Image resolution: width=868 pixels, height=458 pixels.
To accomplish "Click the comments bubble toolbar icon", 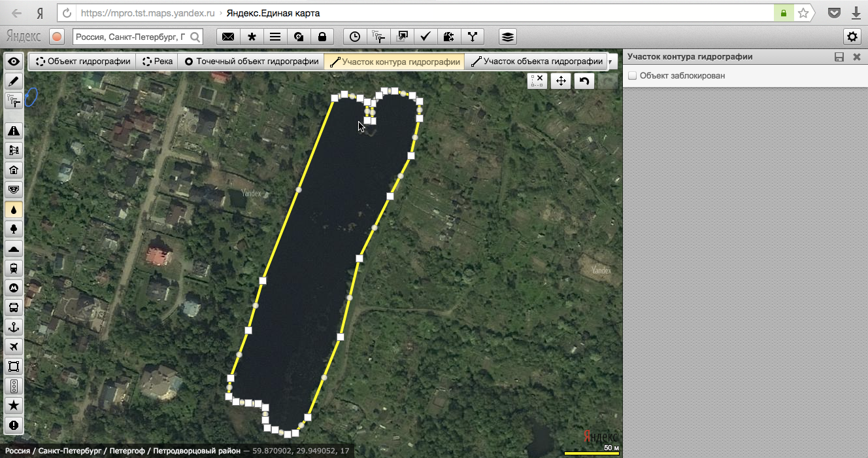I will (299, 37).
